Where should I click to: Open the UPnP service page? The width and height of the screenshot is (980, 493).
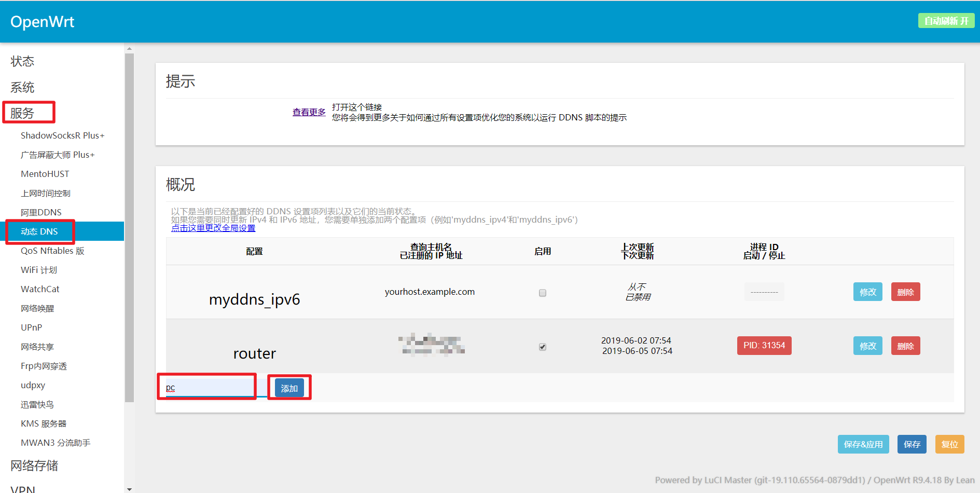31,327
